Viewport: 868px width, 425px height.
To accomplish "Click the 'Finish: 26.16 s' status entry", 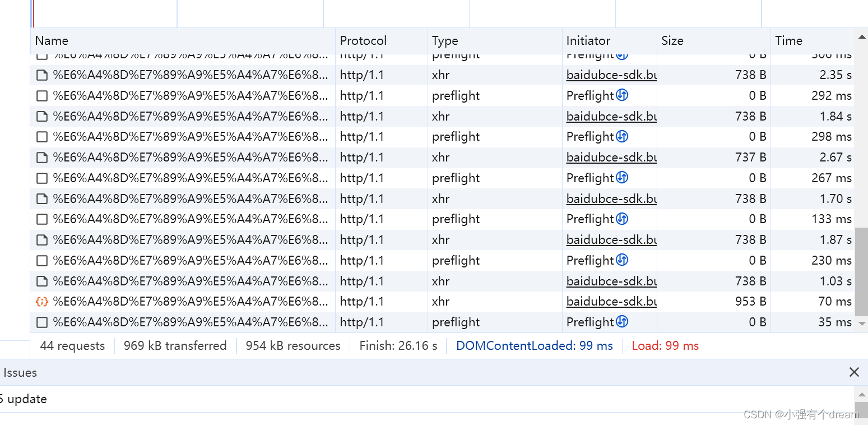I will click(x=398, y=346).
